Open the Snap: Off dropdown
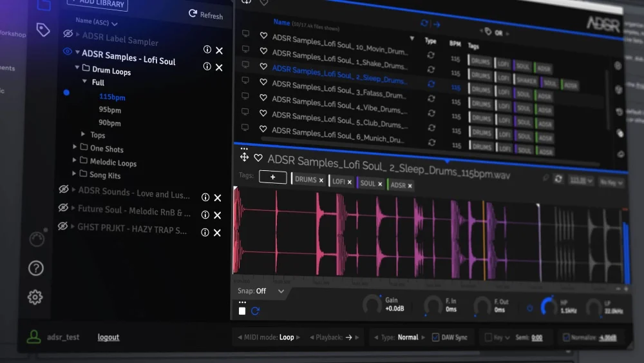 (x=261, y=291)
